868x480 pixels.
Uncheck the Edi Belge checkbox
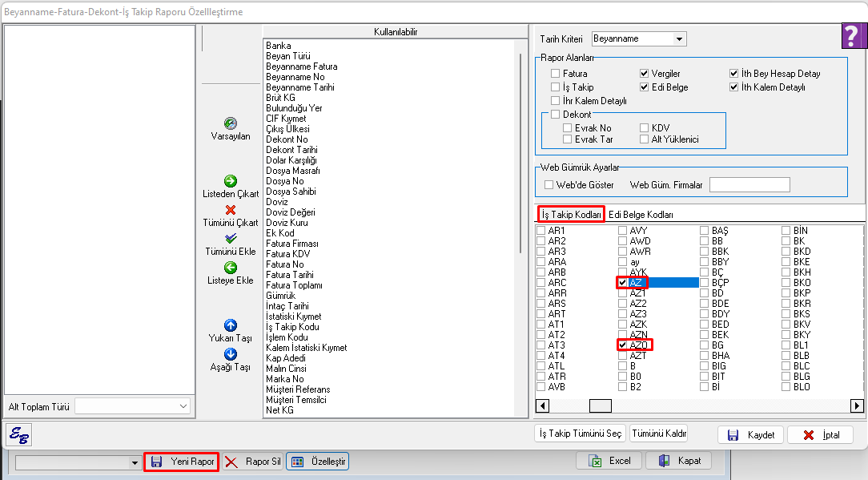(644, 87)
